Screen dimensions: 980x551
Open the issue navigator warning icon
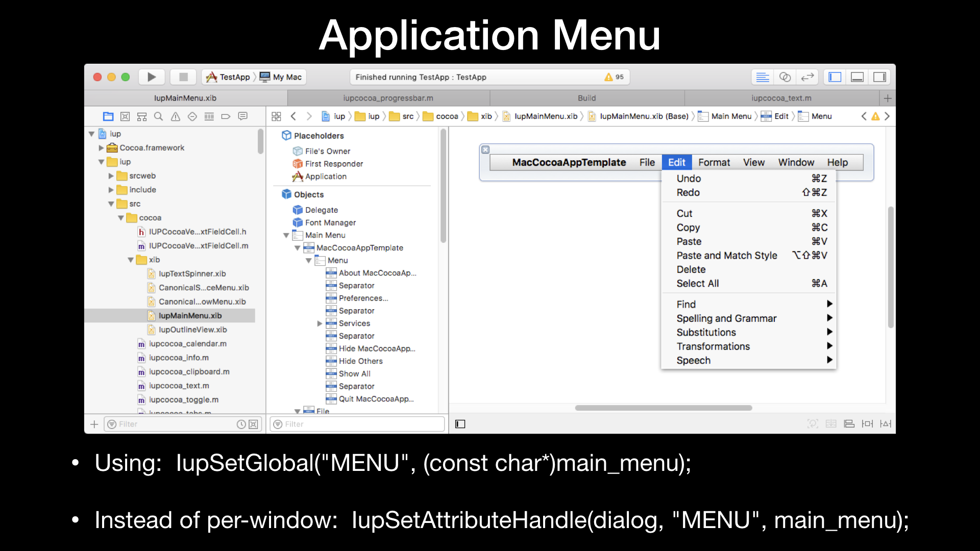176,116
